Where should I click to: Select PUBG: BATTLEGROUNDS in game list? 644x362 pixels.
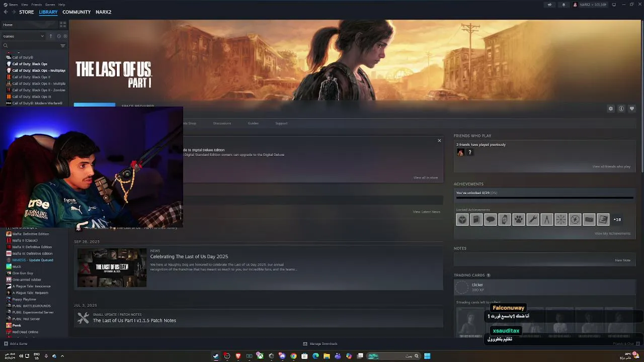pyautogui.click(x=31, y=306)
